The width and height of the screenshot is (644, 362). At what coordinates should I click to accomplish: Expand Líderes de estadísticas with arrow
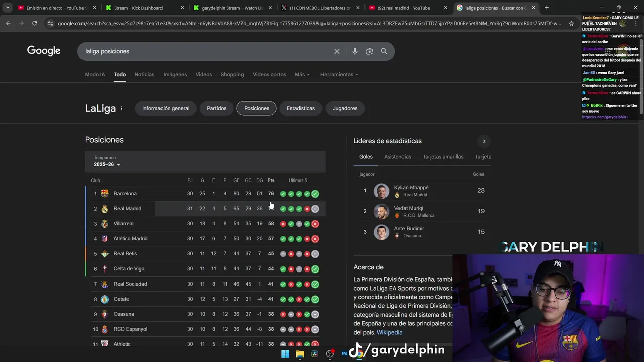(x=484, y=141)
